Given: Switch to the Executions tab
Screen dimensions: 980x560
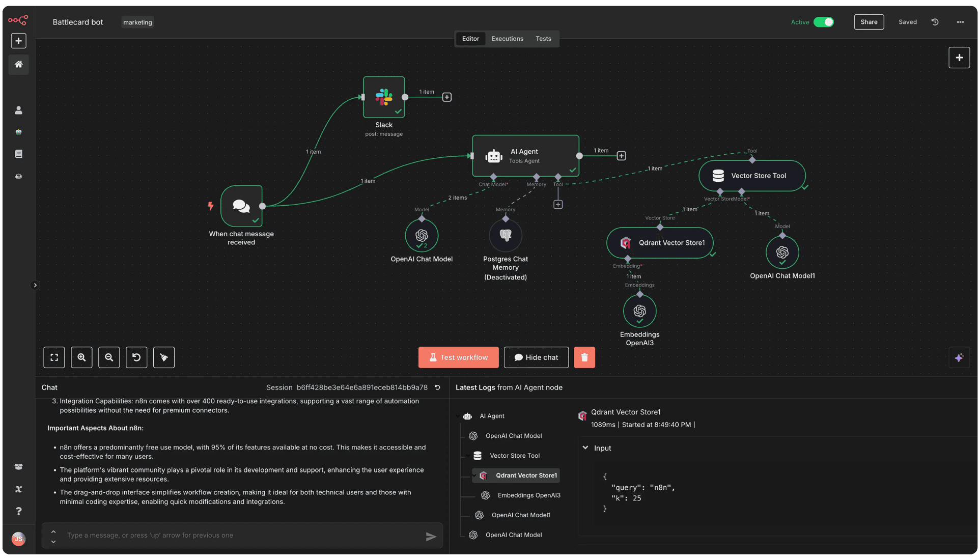Looking at the screenshot, I should coord(507,39).
